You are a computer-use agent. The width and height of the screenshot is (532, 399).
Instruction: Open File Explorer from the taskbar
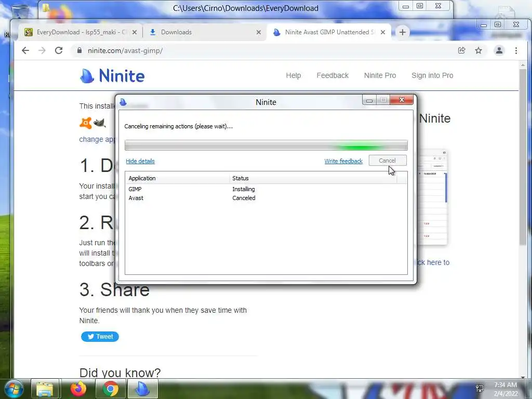[x=45, y=389]
